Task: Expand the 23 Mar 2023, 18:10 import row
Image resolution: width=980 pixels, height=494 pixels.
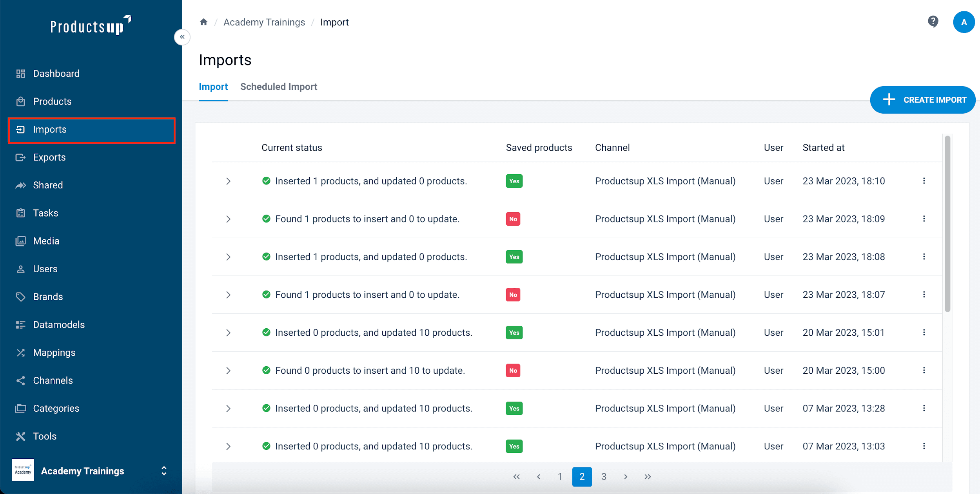Action: pyautogui.click(x=228, y=181)
